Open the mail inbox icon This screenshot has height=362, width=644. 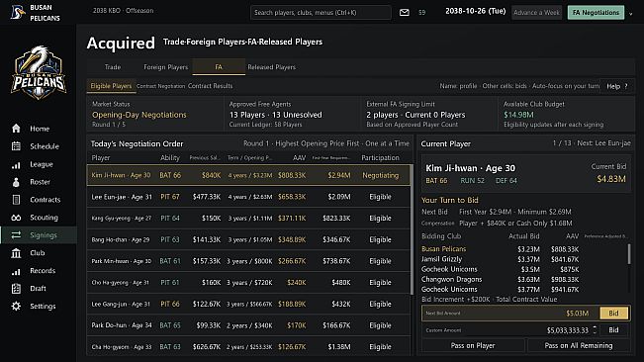coord(405,12)
